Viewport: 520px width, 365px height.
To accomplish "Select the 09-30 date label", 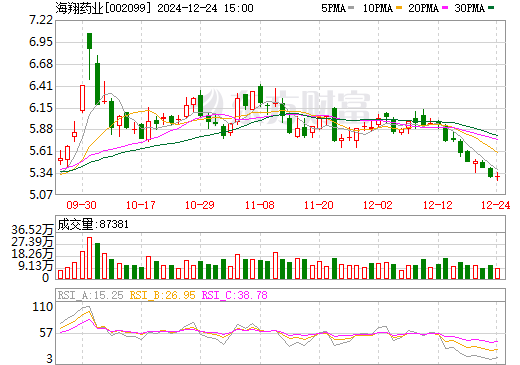I will (x=81, y=205).
